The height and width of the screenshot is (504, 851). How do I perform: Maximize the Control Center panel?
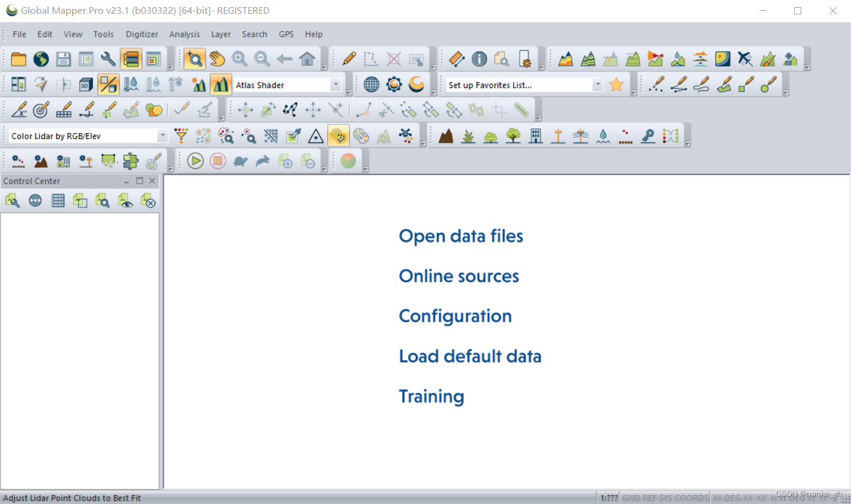pyautogui.click(x=140, y=180)
